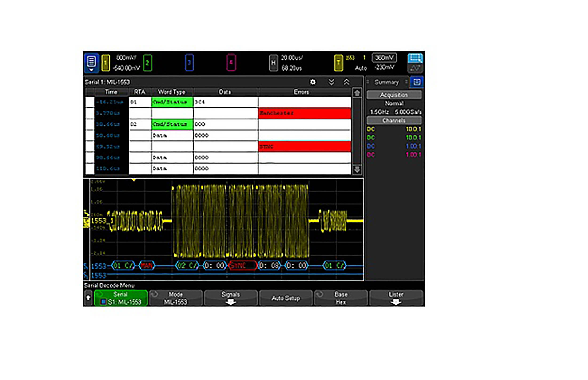Click the waveform icon below zoom icon

(x=415, y=68)
